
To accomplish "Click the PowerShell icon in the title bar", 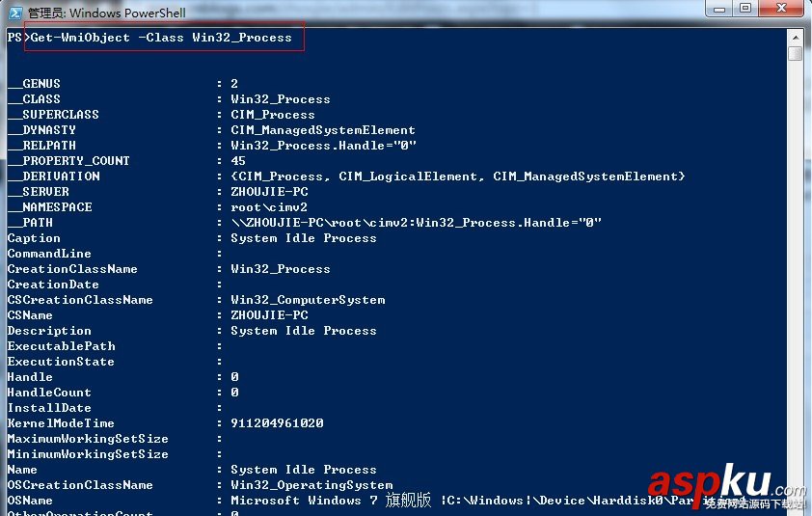I will 14,13.
